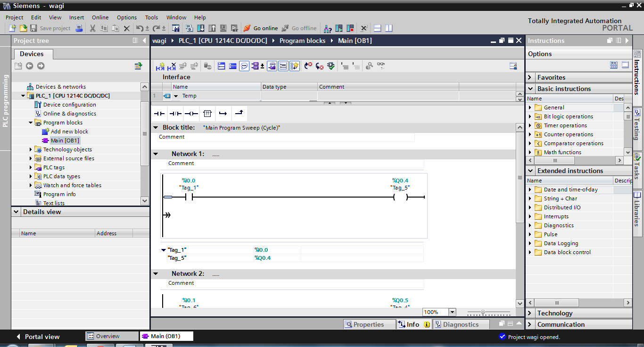The height and width of the screenshot is (347, 644).
Task: Copy selection using toolbar copy icon
Action: coord(104,28)
